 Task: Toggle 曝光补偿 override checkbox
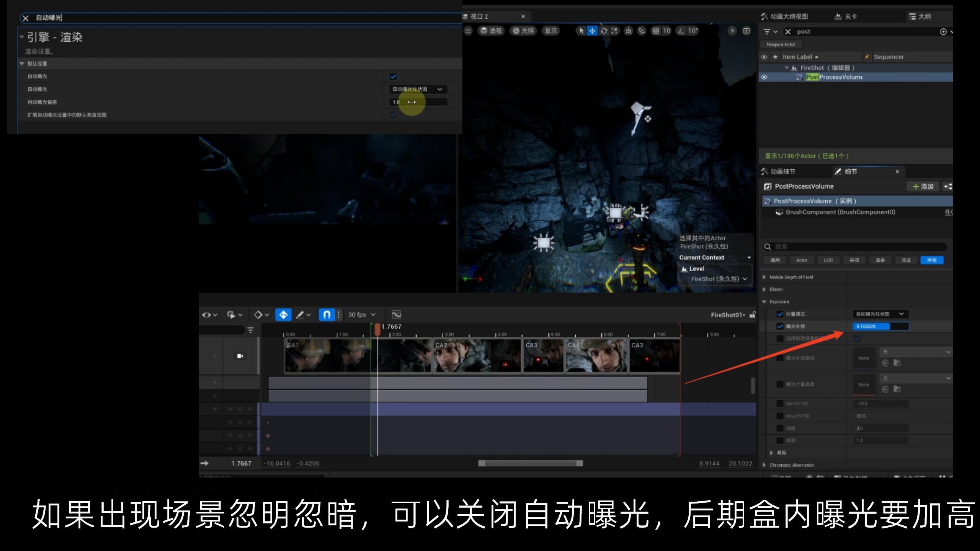coord(780,326)
